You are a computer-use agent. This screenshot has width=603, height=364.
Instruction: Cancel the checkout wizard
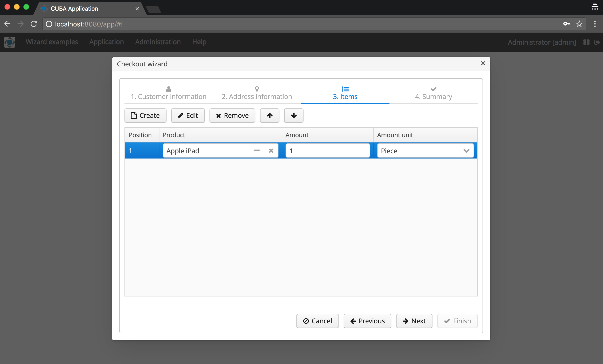(317, 321)
